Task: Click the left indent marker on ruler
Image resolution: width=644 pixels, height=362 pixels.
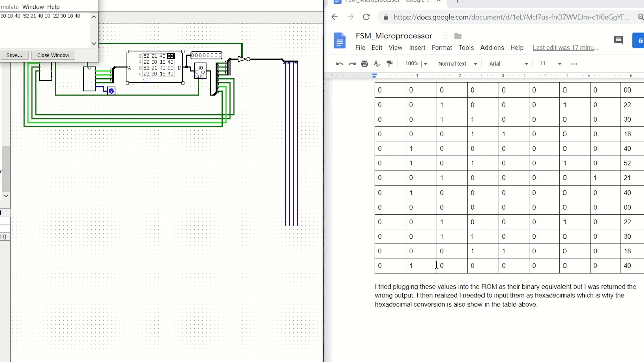Action: 374,76
